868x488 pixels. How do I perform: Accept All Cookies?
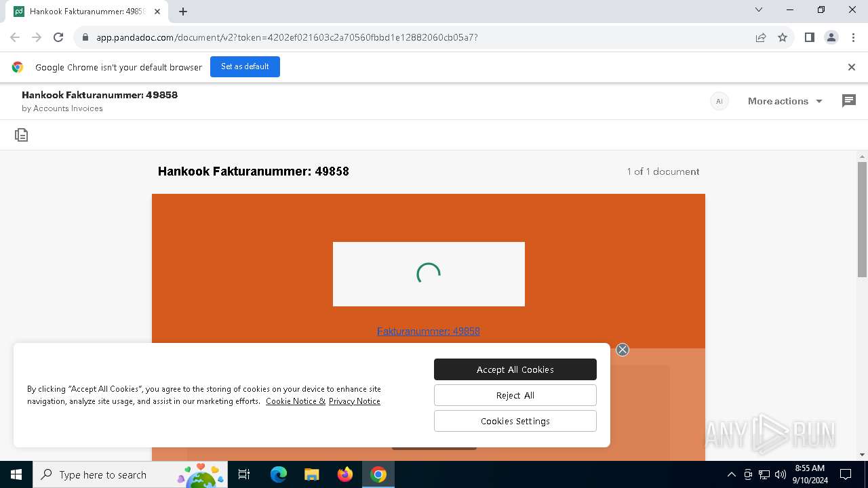tap(515, 369)
